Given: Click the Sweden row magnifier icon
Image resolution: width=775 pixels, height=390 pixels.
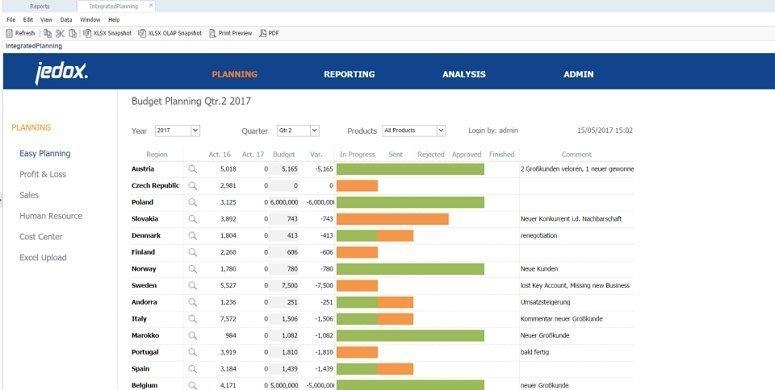Looking at the screenshot, I should coord(192,286).
